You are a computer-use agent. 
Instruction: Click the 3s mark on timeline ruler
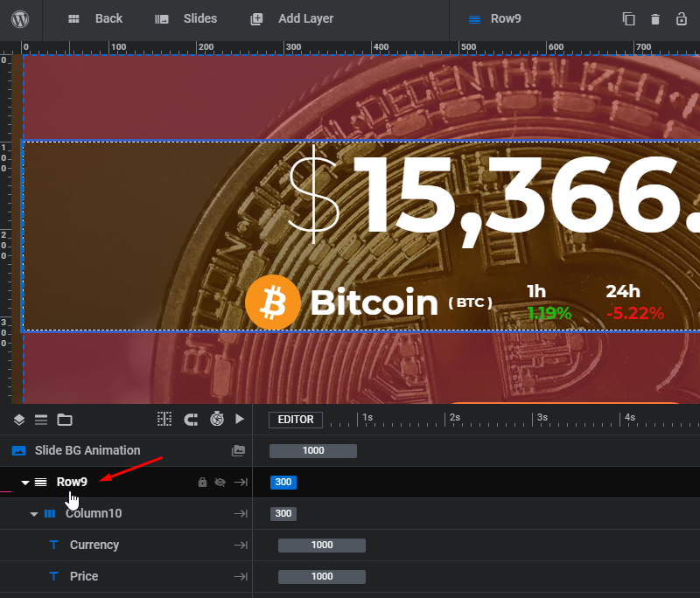(x=542, y=417)
